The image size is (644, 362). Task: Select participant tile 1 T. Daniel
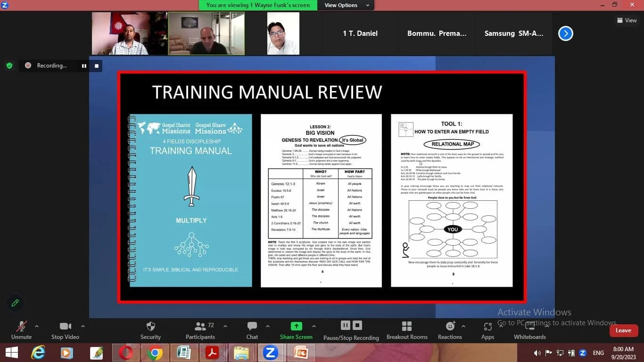tap(360, 33)
